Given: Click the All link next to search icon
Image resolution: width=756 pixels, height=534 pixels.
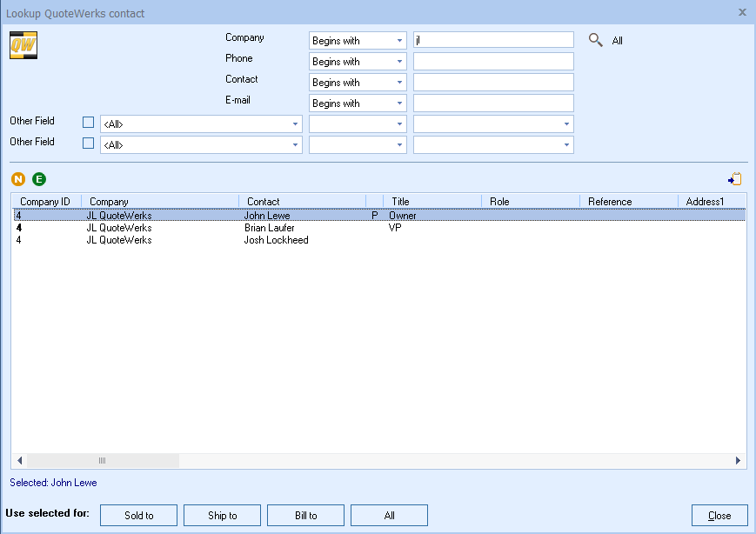Looking at the screenshot, I should coord(617,41).
